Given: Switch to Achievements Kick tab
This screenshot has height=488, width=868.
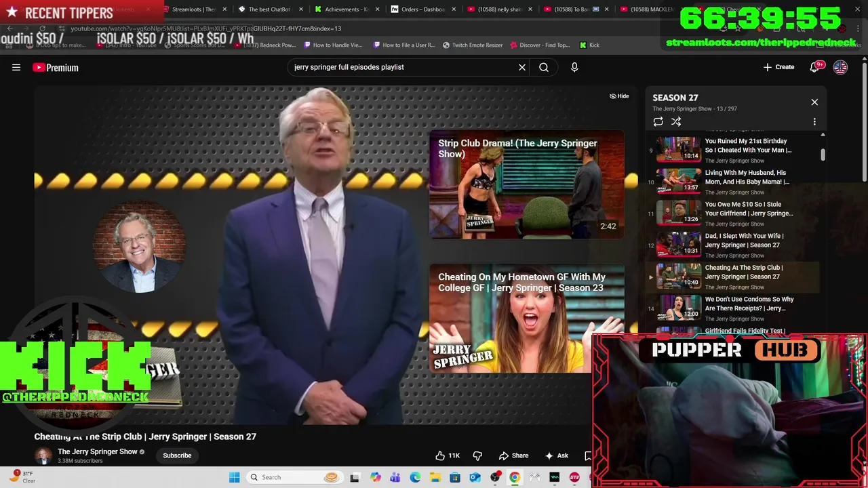Looking at the screenshot, I should 345,9.
